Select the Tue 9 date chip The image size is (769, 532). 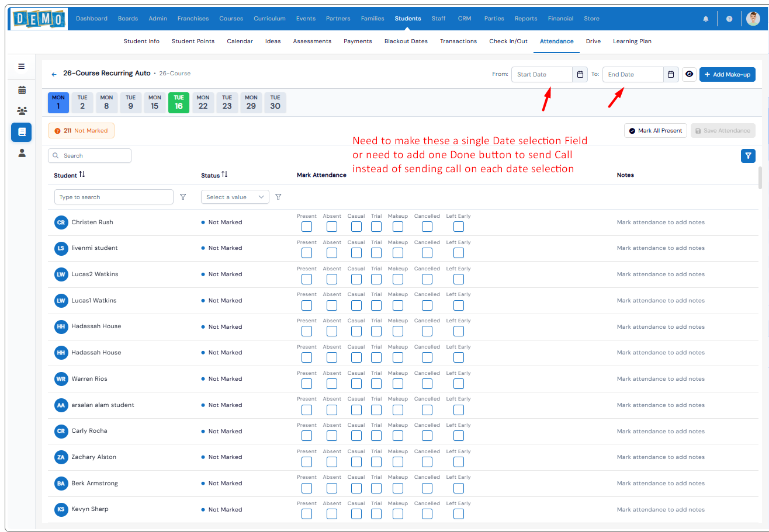pyautogui.click(x=131, y=103)
